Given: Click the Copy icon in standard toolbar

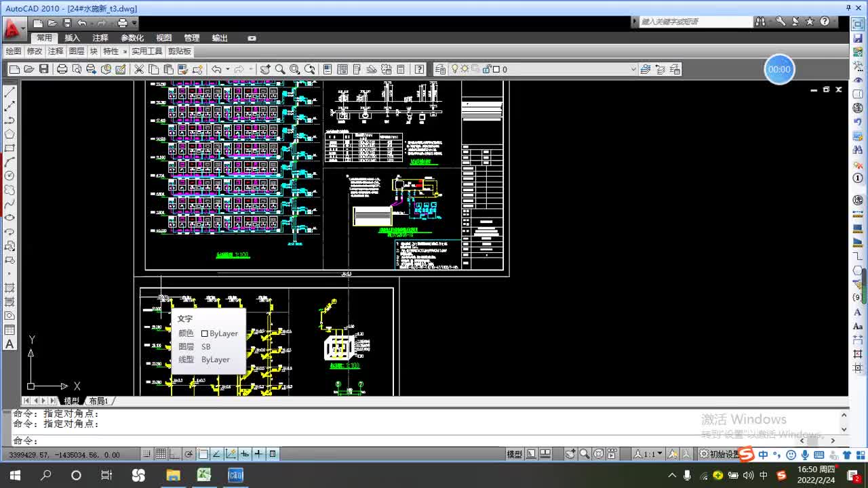Looking at the screenshot, I should tap(153, 69).
